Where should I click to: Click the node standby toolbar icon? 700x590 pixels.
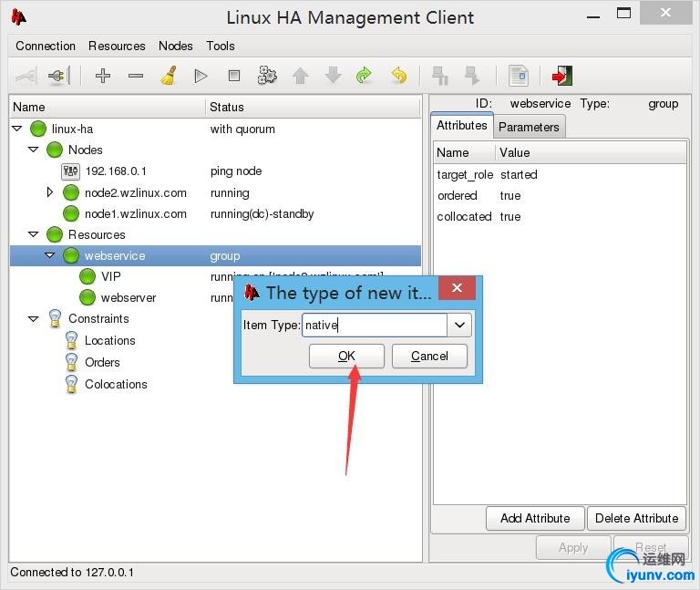(x=440, y=76)
